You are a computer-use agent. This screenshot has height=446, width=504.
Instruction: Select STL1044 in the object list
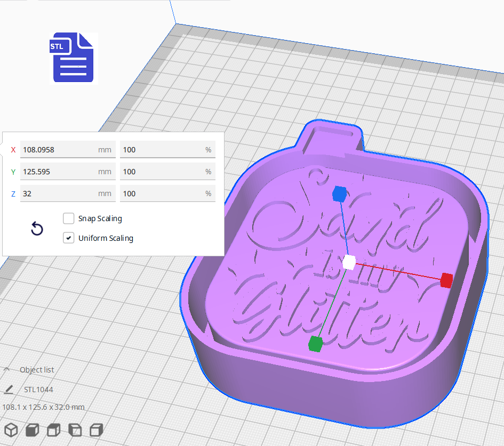38,390
